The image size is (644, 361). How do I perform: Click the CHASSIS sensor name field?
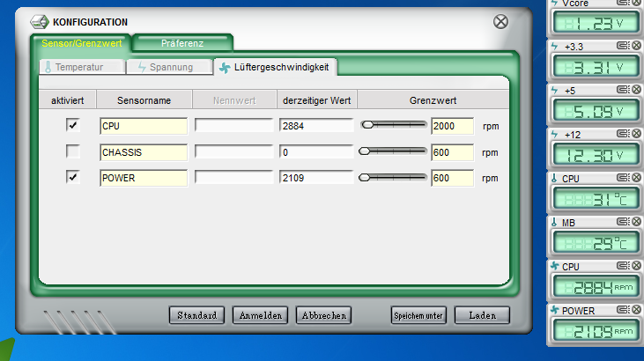pos(144,152)
